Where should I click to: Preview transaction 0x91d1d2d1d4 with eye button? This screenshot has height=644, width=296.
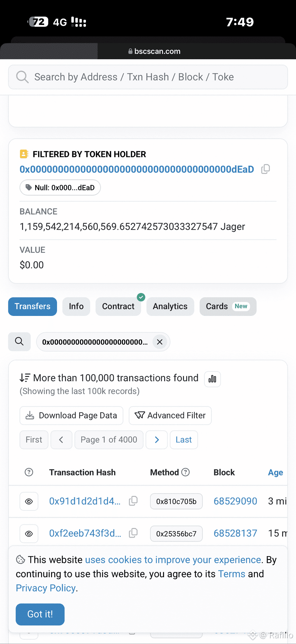29,501
